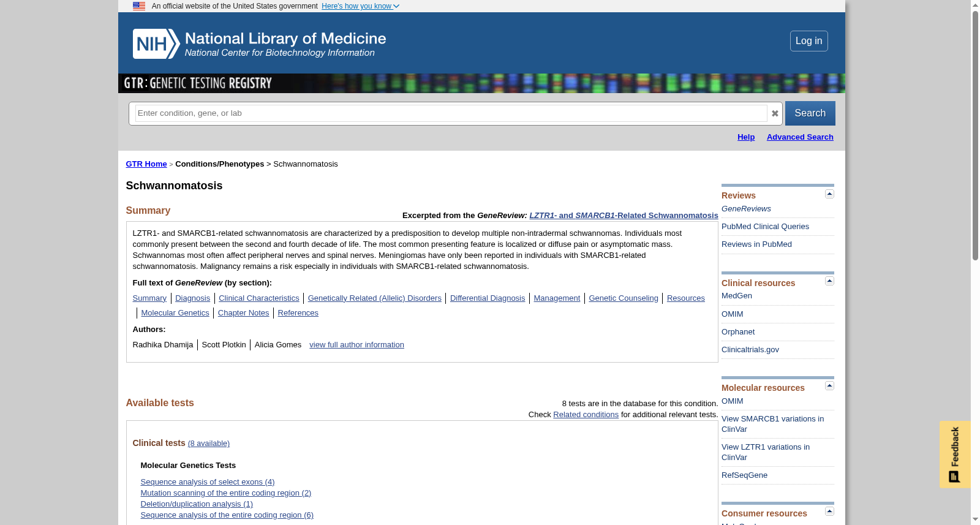Open the References section link
Image resolution: width=980 pixels, height=525 pixels.
[298, 313]
